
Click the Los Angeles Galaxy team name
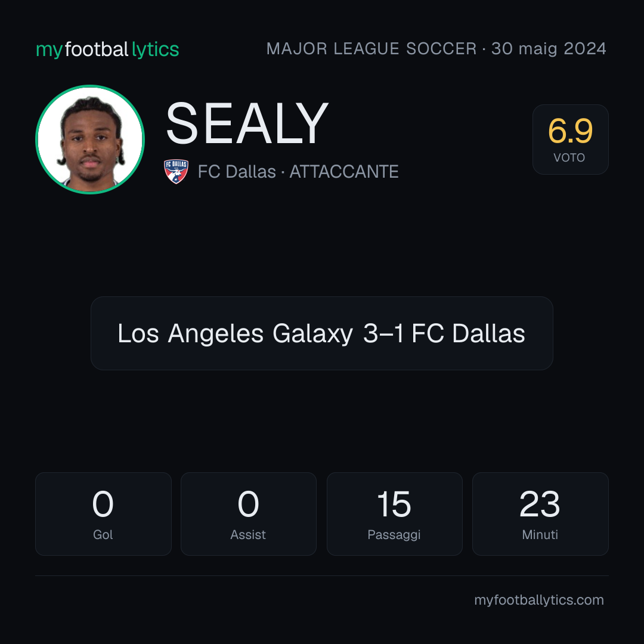[x=235, y=333]
